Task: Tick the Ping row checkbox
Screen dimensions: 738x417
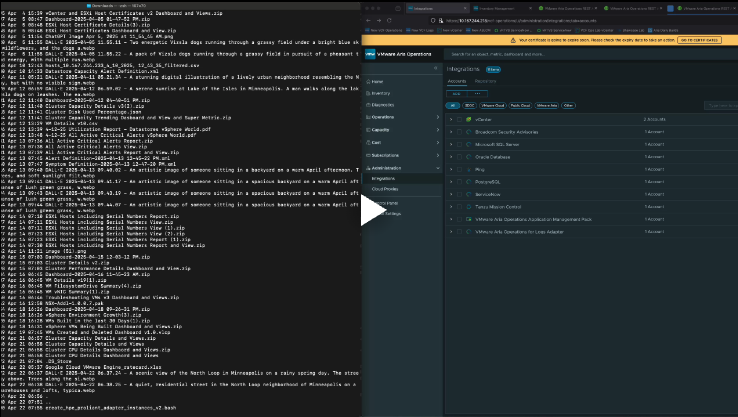Action: 459,169
